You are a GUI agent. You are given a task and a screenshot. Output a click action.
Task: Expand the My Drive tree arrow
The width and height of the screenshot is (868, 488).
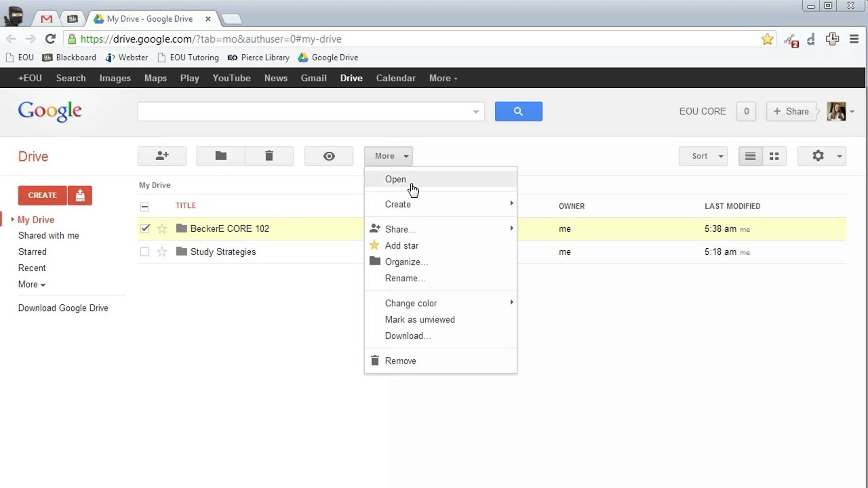point(12,220)
